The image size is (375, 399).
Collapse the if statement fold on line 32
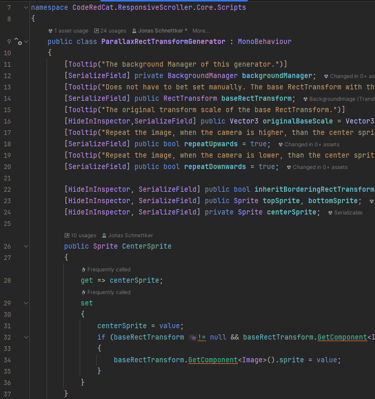click(26, 337)
